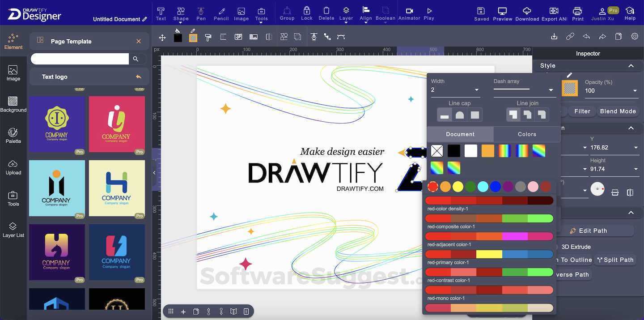644x320 pixels.
Task: Open the Palette panel in sidebar
Action: click(13, 136)
